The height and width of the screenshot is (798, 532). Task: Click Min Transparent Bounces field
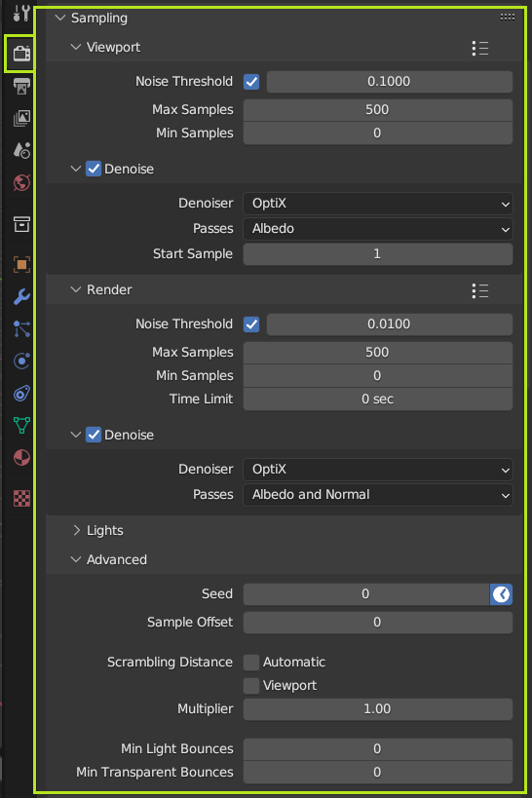coord(378,773)
